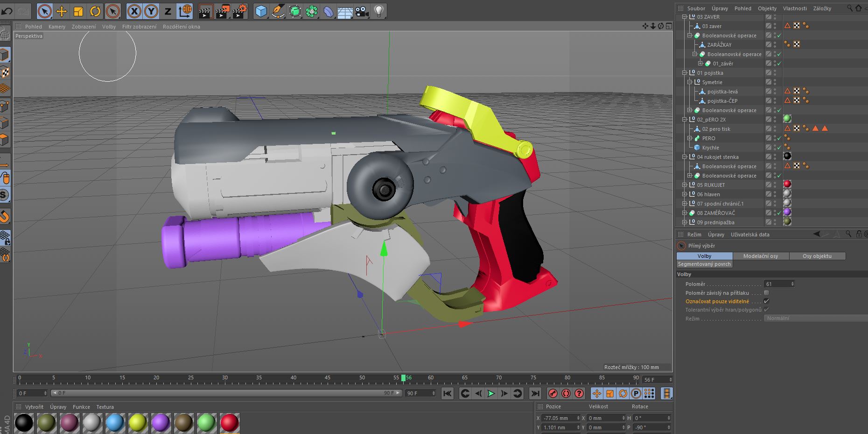
Task: Click the light bulb light object icon
Action: tap(379, 11)
